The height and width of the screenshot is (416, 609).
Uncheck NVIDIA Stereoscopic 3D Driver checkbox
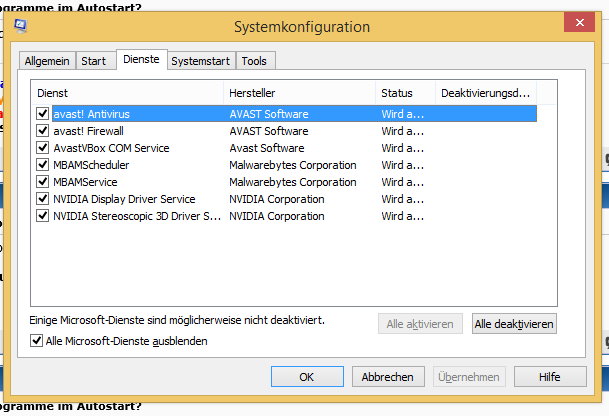click(42, 216)
